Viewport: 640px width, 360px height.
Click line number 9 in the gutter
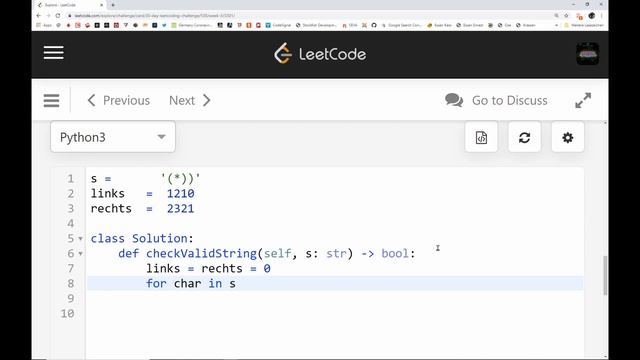(71, 298)
